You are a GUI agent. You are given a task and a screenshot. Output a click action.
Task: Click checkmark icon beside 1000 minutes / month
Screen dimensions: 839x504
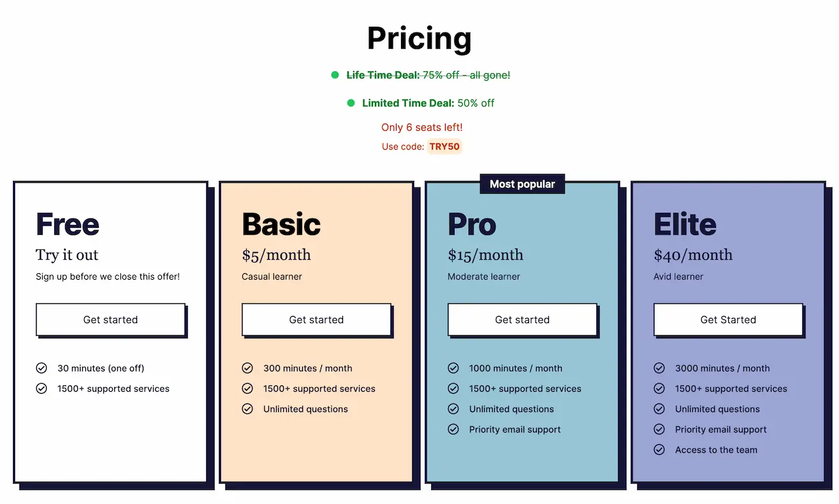coord(453,368)
